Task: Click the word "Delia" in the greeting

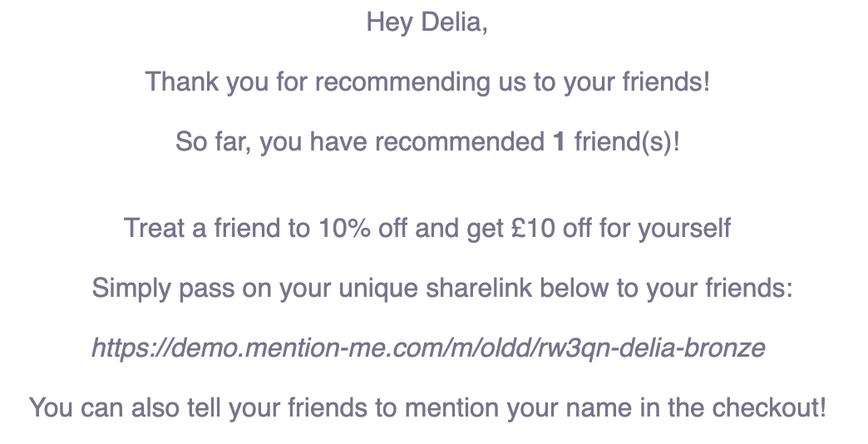Action: [451, 22]
